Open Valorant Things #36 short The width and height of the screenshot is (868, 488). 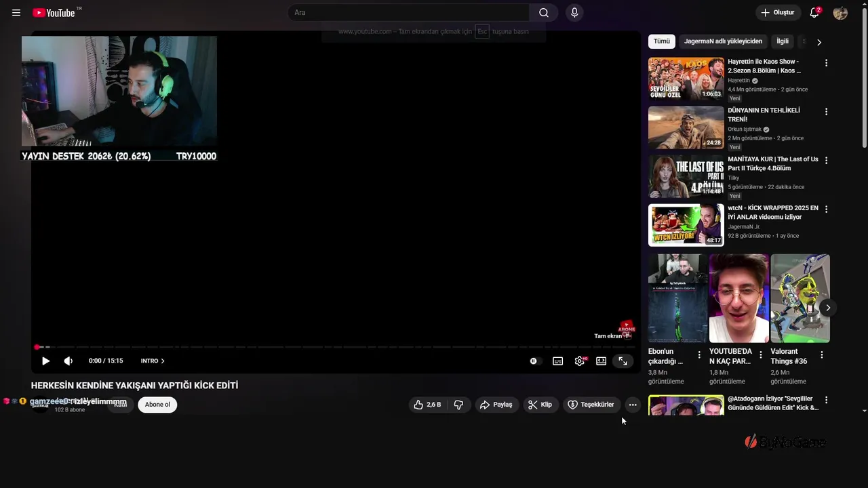[x=800, y=298]
